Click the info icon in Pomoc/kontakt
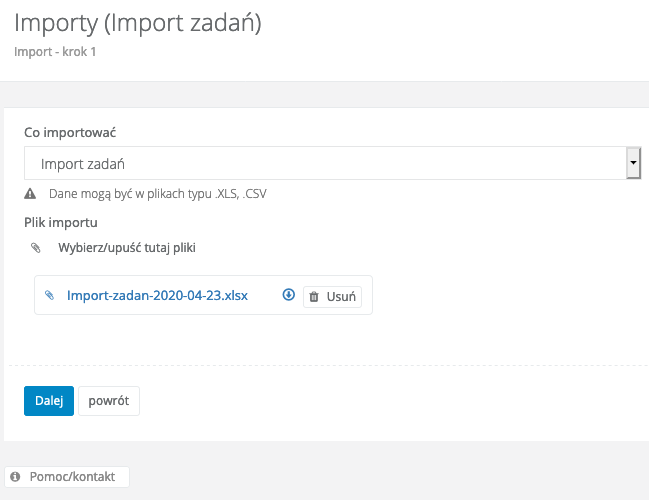The height and width of the screenshot is (500, 649). click(x=16, y=477)
